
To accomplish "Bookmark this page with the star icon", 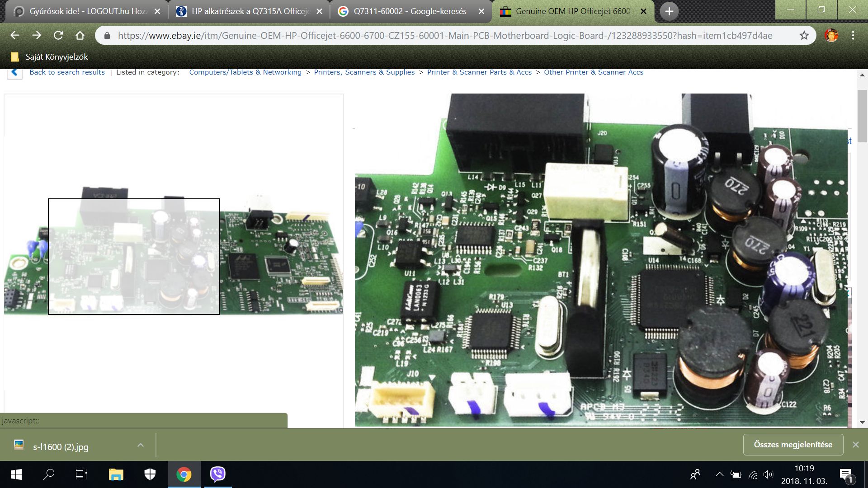I will (x=804, y=35).
